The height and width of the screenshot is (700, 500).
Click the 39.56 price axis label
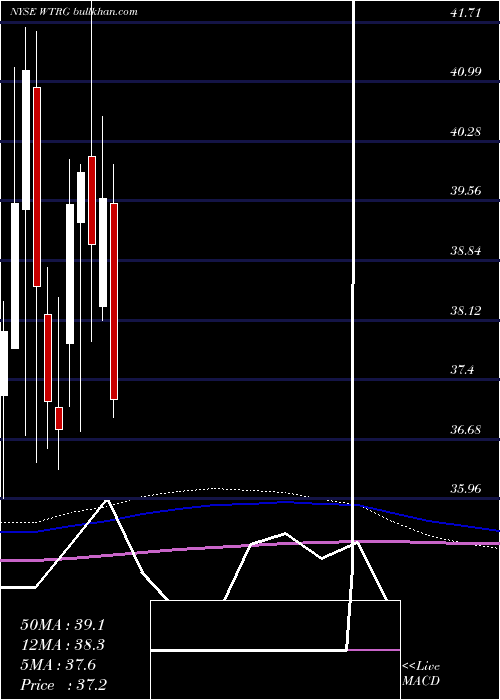[466, 191]
